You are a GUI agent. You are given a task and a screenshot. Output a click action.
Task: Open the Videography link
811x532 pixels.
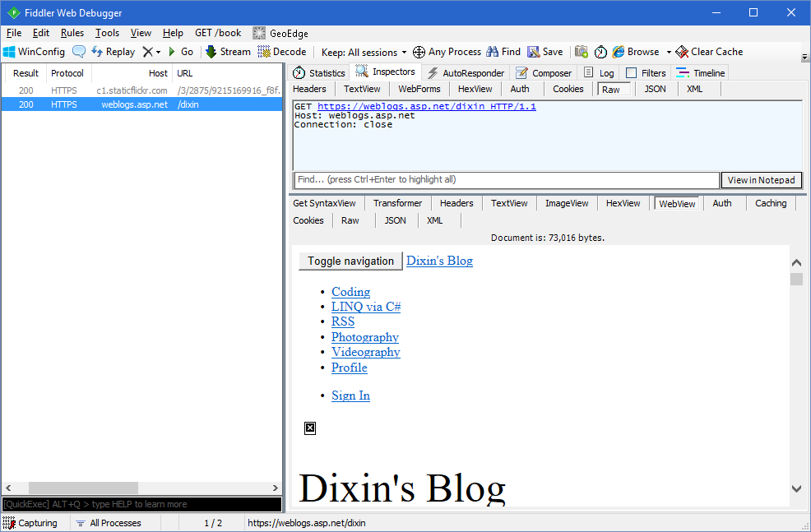coord(366,352)
